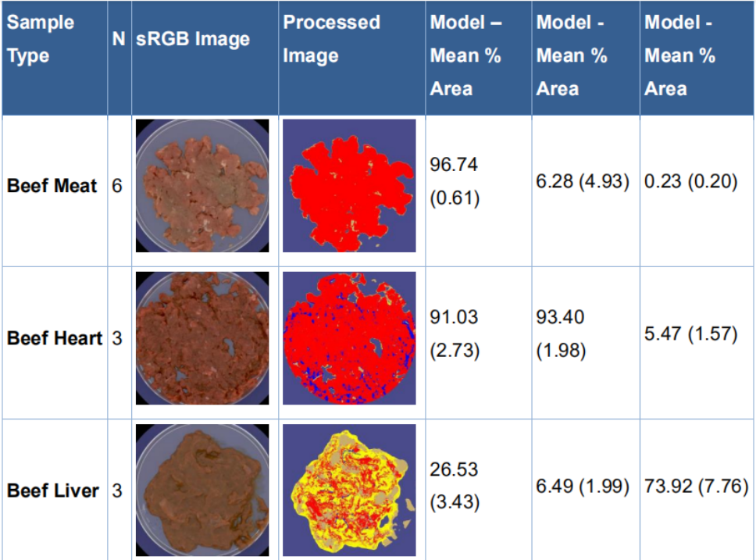Image resolution: width=756 pixels, height=560 pixels.
Task: Select the N value 6 for Beef Meat
Action: [x=116, y=186]
